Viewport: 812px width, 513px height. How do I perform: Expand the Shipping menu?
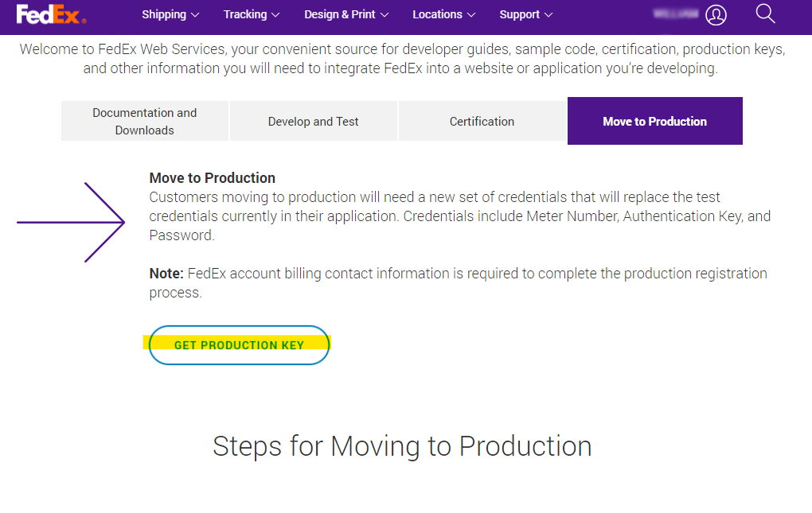[x=170, y=14]
